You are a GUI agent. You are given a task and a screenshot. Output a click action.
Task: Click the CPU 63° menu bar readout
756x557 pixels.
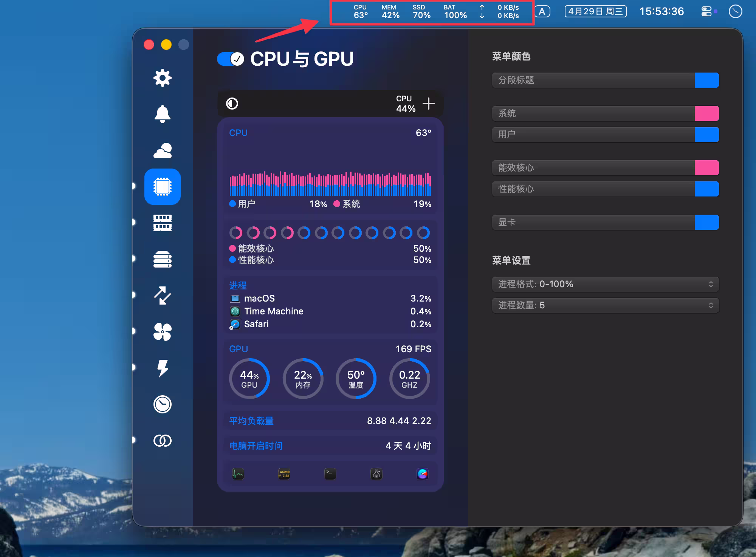359,11
